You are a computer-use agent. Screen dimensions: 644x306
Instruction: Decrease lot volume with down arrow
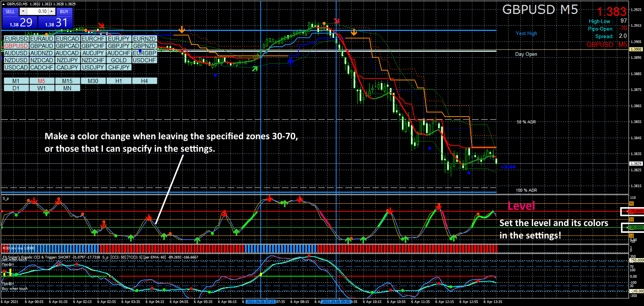[x=23, y=11]
